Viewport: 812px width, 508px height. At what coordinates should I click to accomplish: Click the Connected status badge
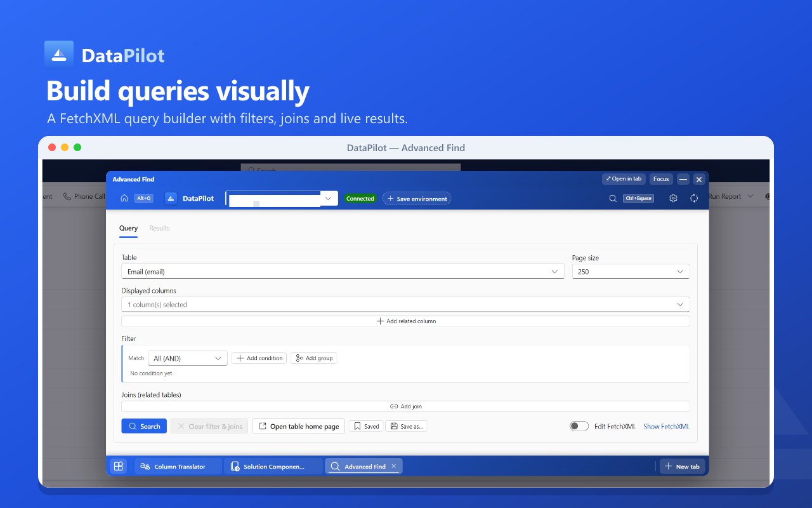(x=360, y=198)
